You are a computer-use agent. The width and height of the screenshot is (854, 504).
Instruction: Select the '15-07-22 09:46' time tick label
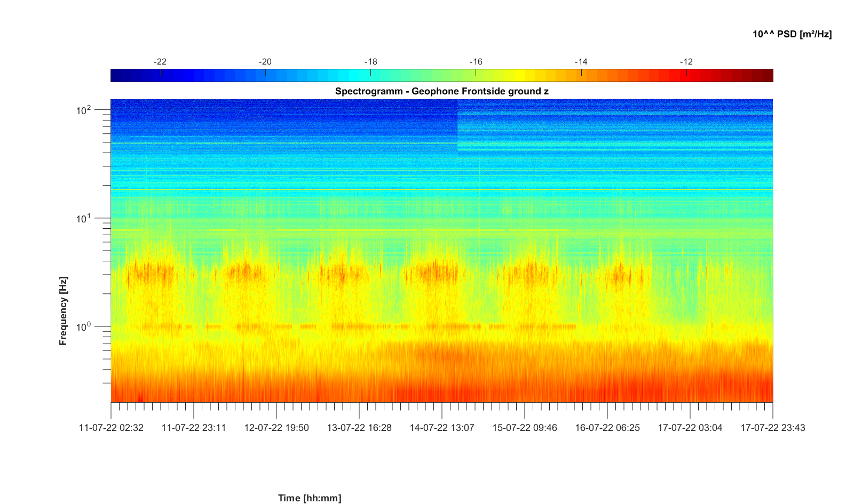click(x=525, y=428)
